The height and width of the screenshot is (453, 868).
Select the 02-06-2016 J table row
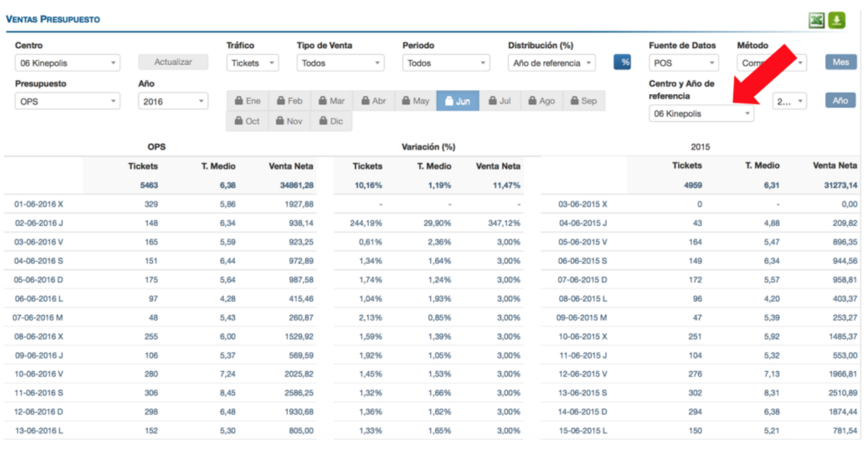point(39,223)
